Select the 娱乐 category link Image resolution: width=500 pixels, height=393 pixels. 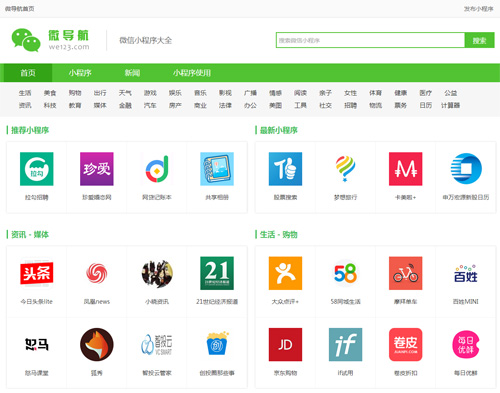coord(175,93)
